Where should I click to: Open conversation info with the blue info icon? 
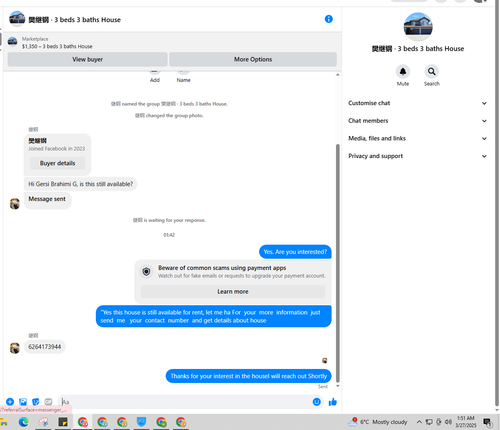[329, 19]
